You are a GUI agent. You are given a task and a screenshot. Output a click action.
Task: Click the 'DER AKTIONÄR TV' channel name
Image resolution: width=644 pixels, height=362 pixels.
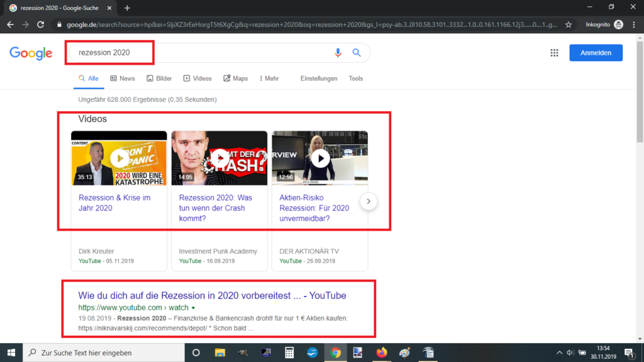click(x=309, y=251)
